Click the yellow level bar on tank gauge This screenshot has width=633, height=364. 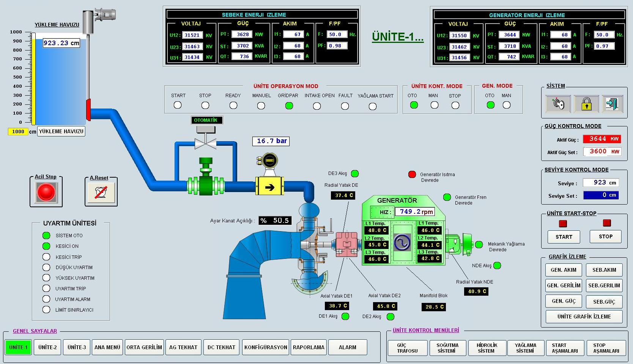click(33, 82)
